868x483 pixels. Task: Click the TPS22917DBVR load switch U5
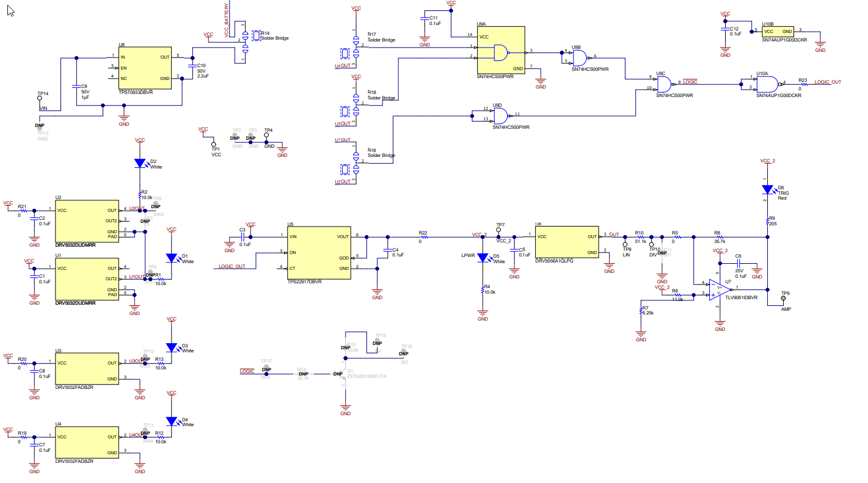click(318, 252)
